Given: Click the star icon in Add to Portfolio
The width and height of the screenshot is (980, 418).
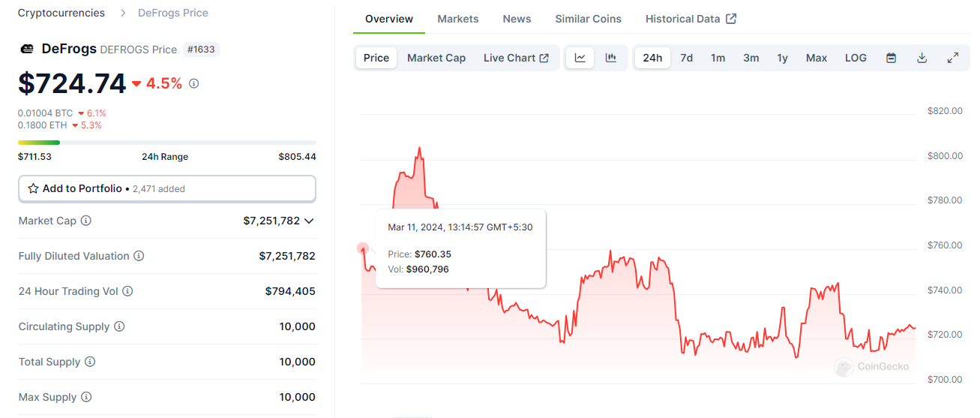Looking at the screenshot, I should 33,188.
